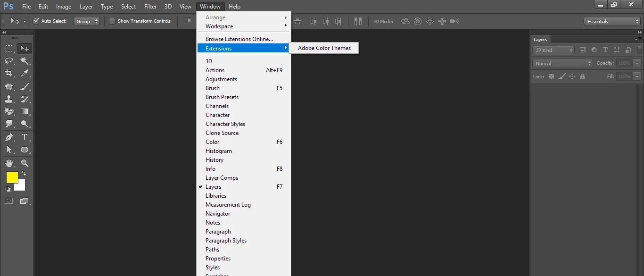Image resolution: width=644 pixels, height=276 pixels.
Task: Open the Help menu
Action: [234, 7]
